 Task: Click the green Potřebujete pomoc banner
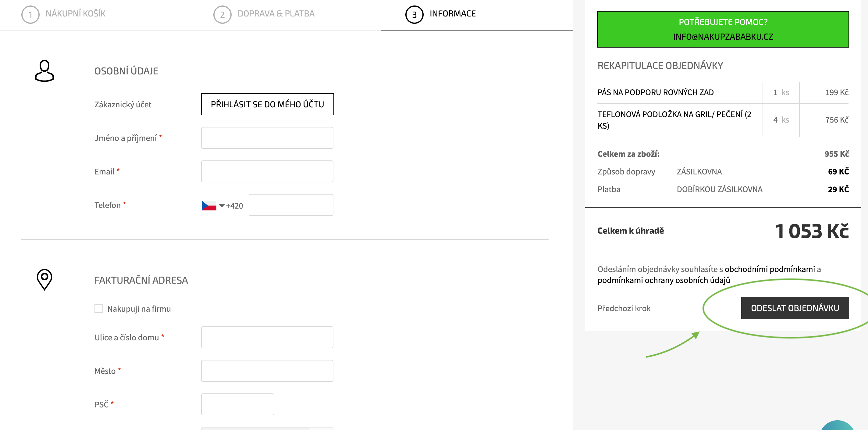pos(723,29)
